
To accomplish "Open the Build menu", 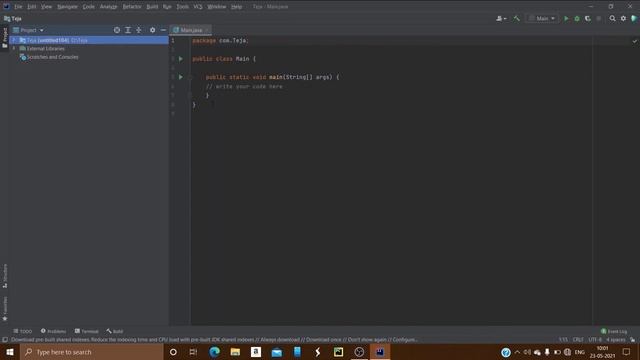I will pyautogui.click(x=152, y=7).
